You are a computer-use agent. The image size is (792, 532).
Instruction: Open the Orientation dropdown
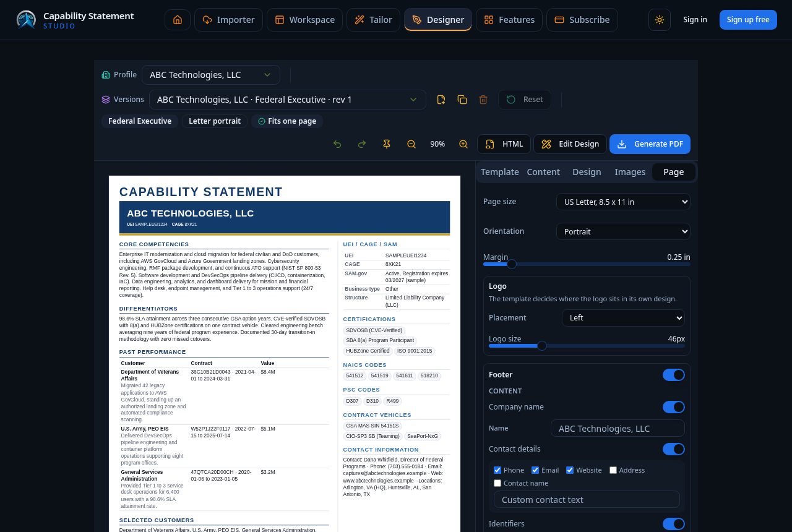pyautogui.click(x=623, y=231)
